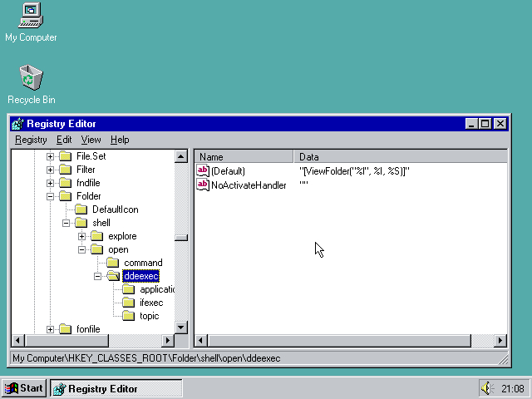Collapse the ddeexec key node
532x399 pixels.
[x=98, y=276]
